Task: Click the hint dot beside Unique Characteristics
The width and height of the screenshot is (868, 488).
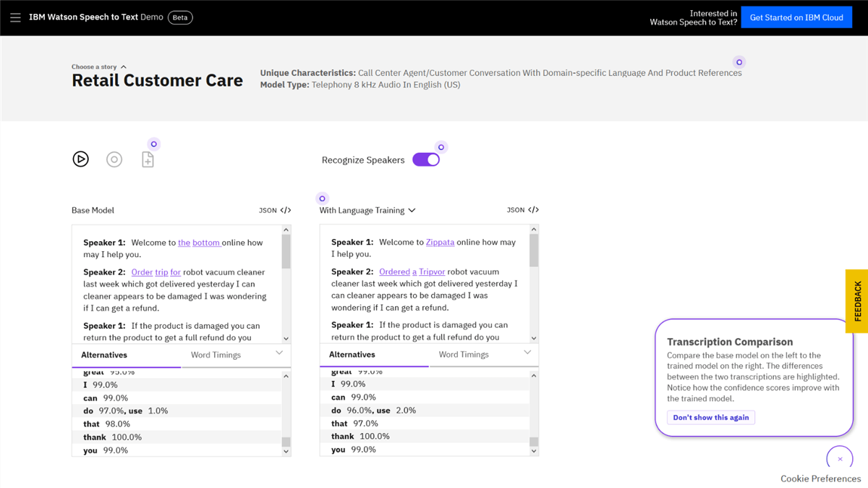Action: pyautogui.click(x=739, y=62)
